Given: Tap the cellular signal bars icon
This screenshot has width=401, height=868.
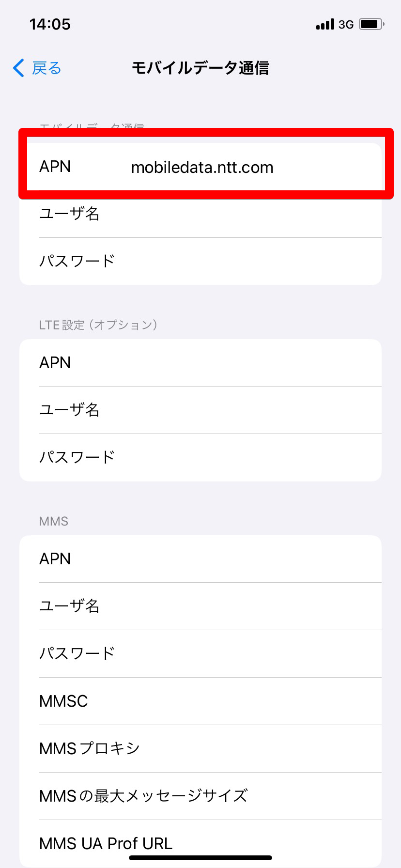Looking at the screenshot, I should click(325, 24).
